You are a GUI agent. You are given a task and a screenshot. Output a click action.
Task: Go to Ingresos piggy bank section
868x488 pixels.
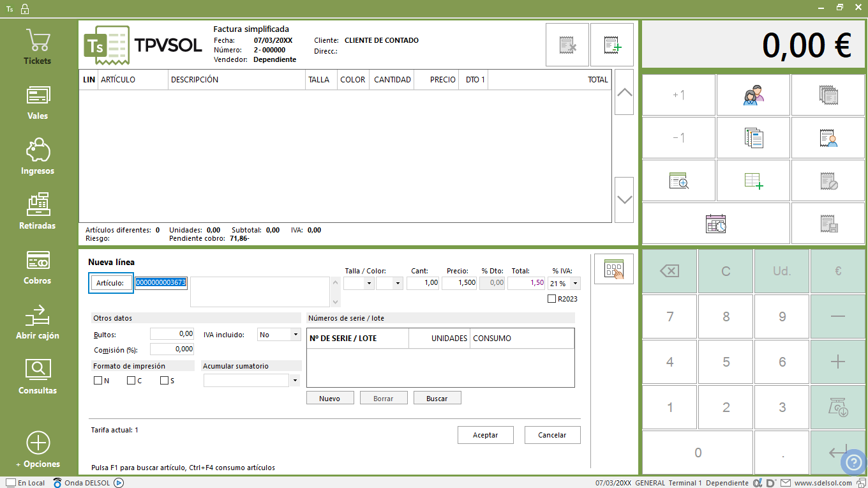[38, 158]
